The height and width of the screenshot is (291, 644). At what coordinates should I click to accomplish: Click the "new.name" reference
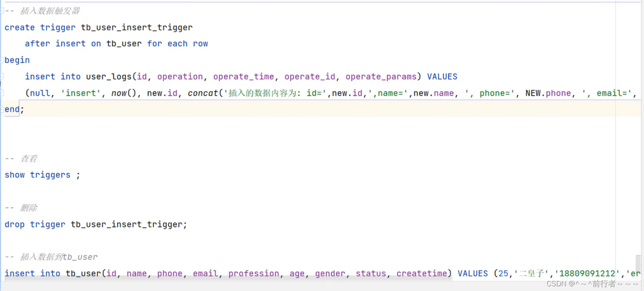(433, 93)
